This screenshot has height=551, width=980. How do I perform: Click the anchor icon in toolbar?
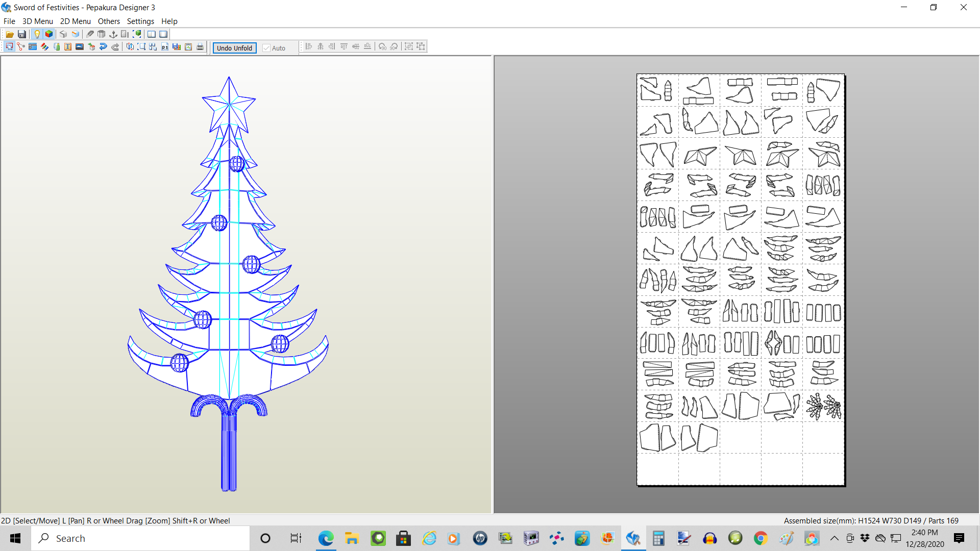(113, 34)
